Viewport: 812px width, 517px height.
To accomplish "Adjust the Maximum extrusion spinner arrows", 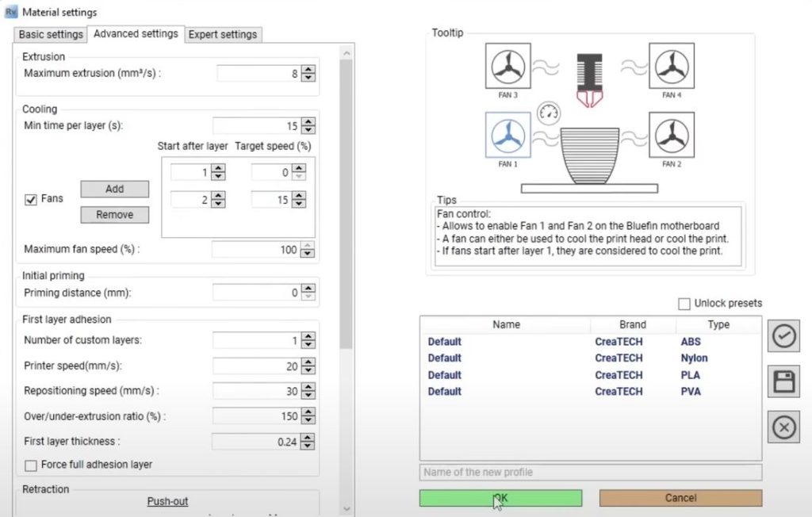I will 308,74.
